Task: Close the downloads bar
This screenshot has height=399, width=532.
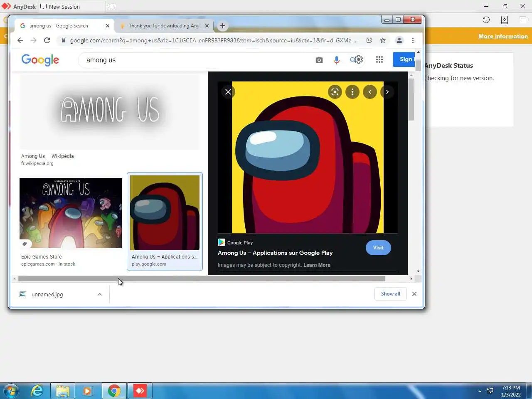Action: pos(414,294)
